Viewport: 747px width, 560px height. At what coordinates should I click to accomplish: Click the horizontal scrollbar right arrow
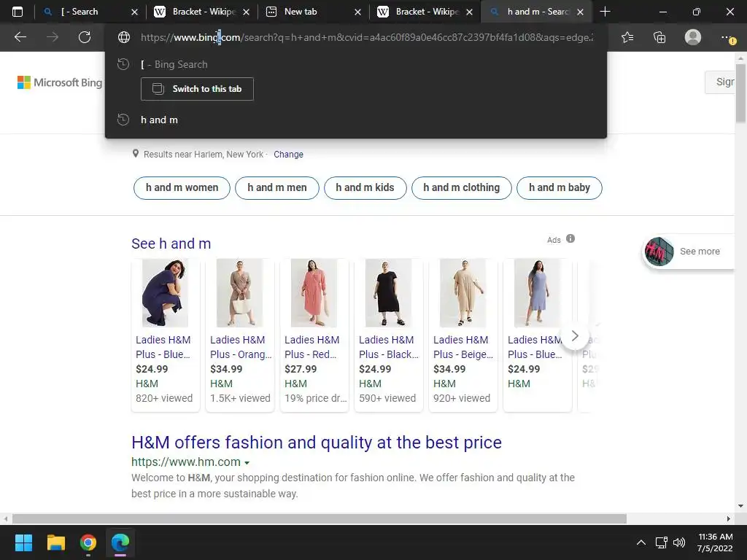pos(729,518)
